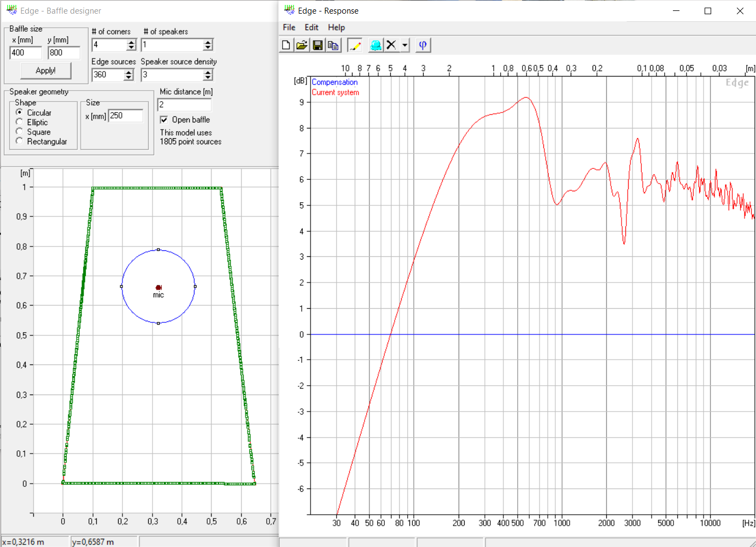Click the Speaker source density field

172,75
